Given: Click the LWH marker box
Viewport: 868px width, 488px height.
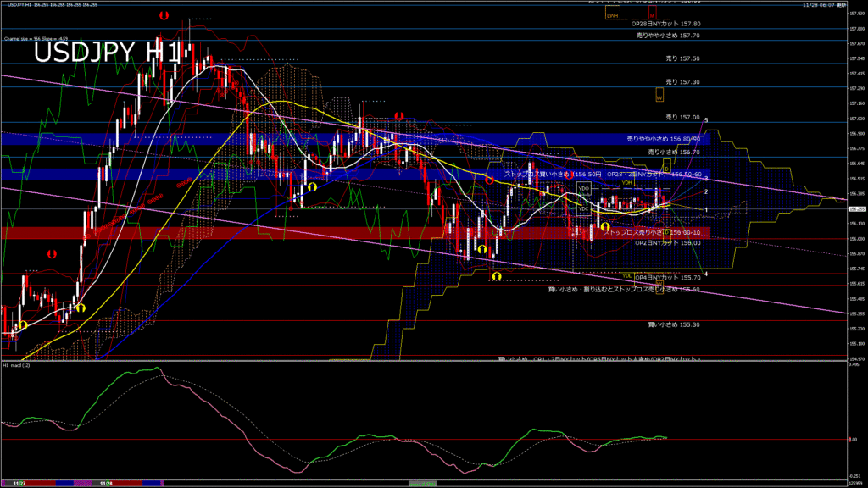Looking at the screenshot, I should pos(612,15).
